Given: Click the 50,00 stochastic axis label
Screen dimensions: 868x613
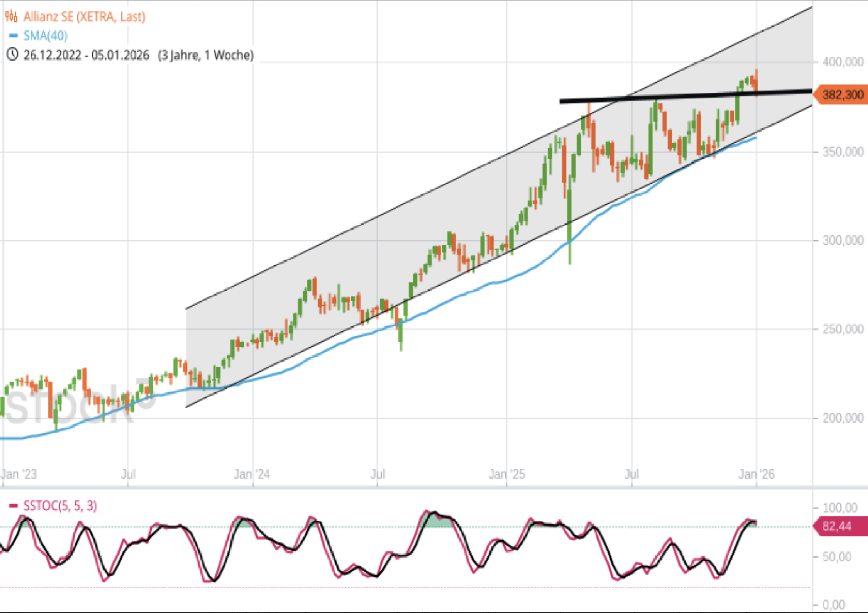Looking at the screenshot, I should pyautogui.click(x=837, y=557).
